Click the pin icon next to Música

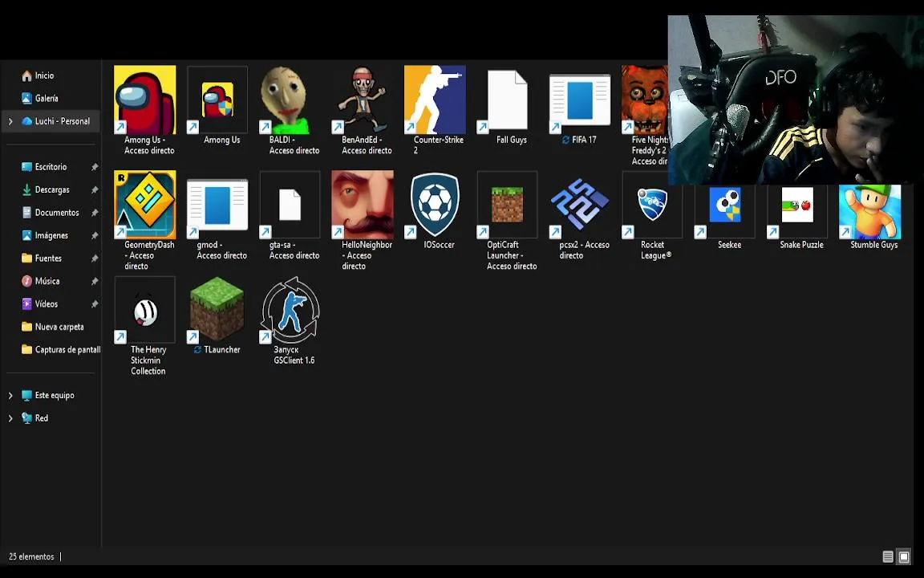tap(95, 281)
